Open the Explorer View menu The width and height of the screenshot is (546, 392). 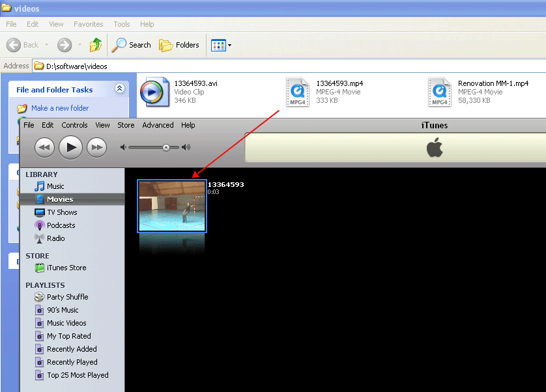[x=56, y=24]
